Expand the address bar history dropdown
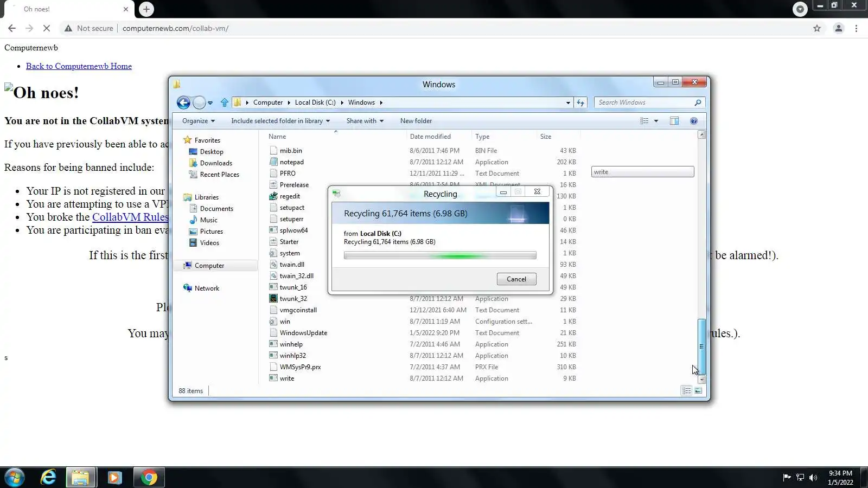The image size is (868, 488). (568, 102)
